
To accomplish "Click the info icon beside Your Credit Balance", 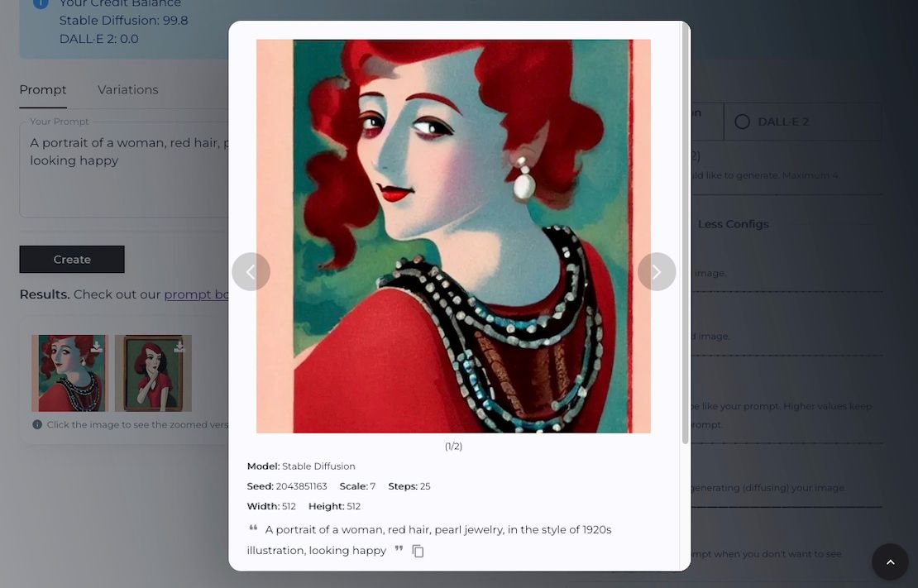I will (x=41, y=2).
